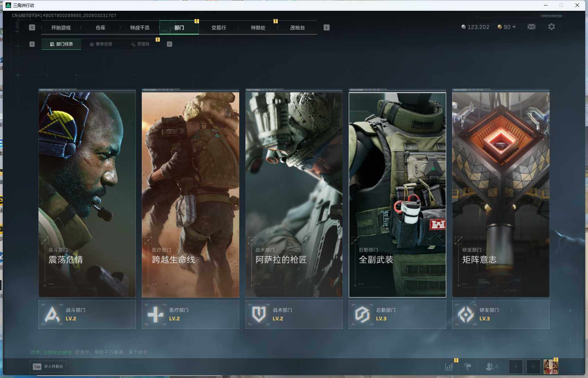Open the settings gear icon
Image resolution: width=588 pixels, height=378 pixels.
[x=552, y=27]
